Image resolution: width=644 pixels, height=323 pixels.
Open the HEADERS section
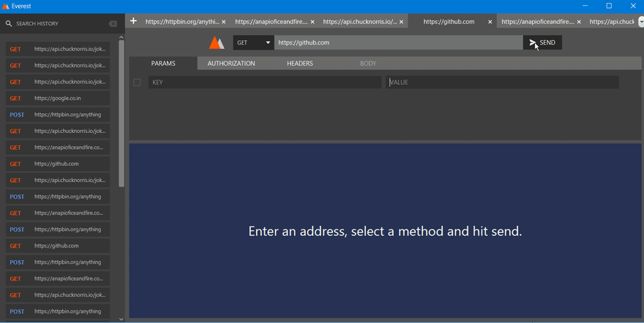300,64
